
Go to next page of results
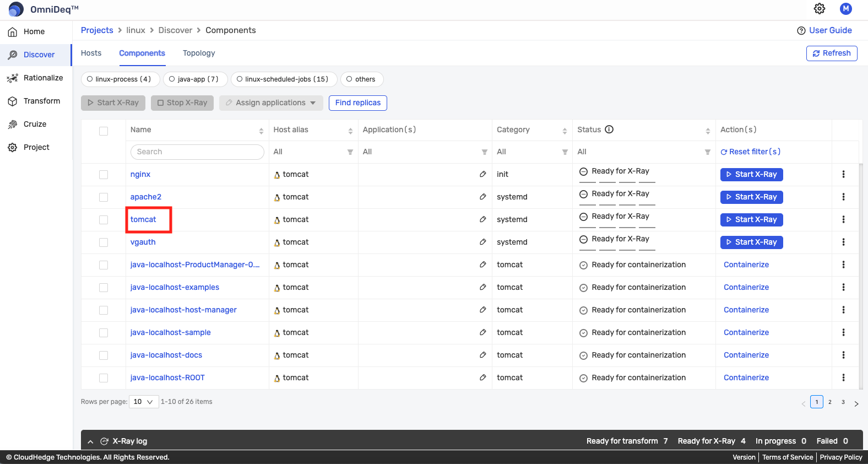pyautogui.click(x=856, y=403)
